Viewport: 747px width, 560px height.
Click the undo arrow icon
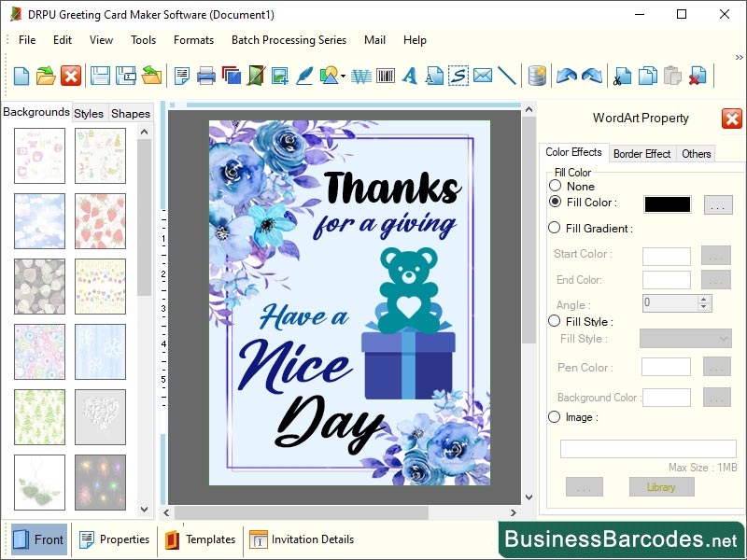pos(566,75)
